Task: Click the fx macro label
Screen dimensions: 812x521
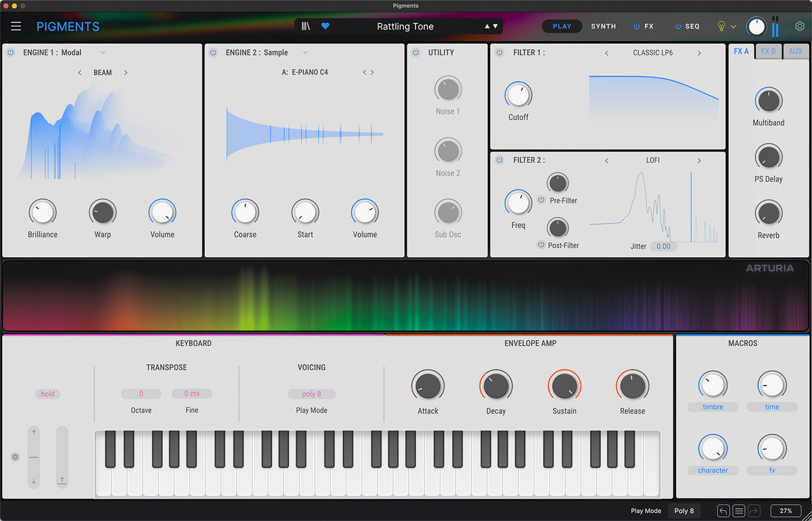Action: pyautogui.click(x=772, y=470)
